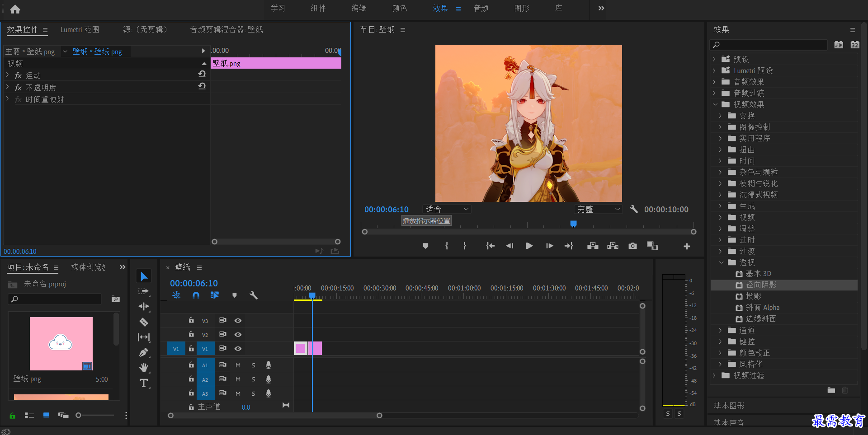Click the Lift button

click(593, 246)
